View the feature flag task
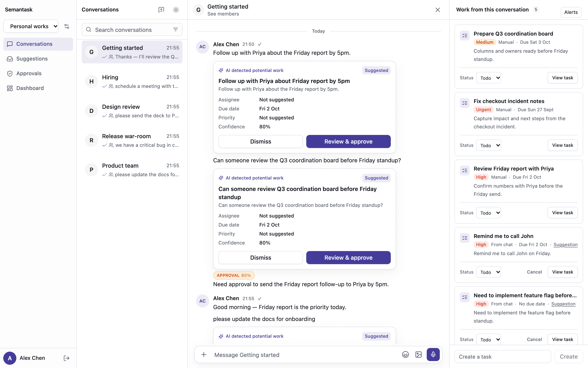The height and width of the screenshot is (368, 588). [562, 340]
